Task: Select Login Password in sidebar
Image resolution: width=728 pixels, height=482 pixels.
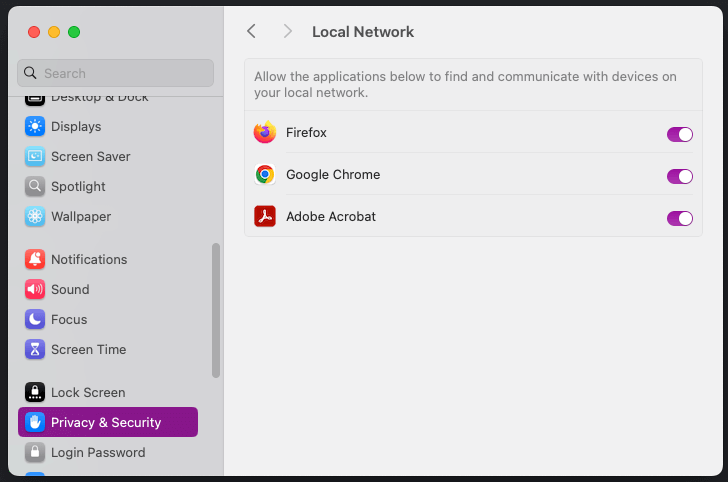Action: click(98, 453)
